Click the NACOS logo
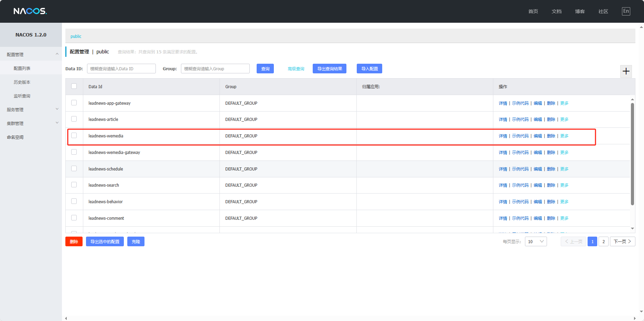The width and height of the screenshot is (644, 321). click(30, 11)
